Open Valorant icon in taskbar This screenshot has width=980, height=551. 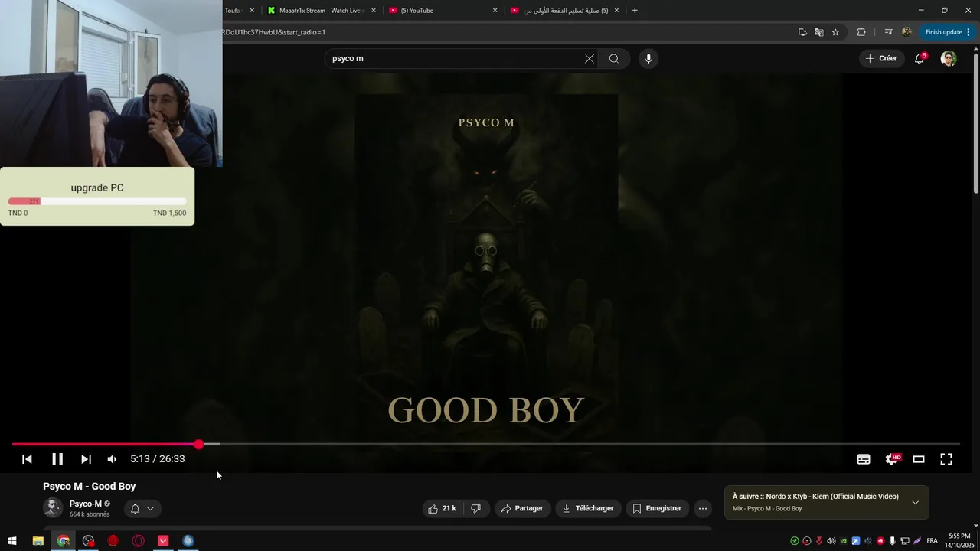(163, 541)
